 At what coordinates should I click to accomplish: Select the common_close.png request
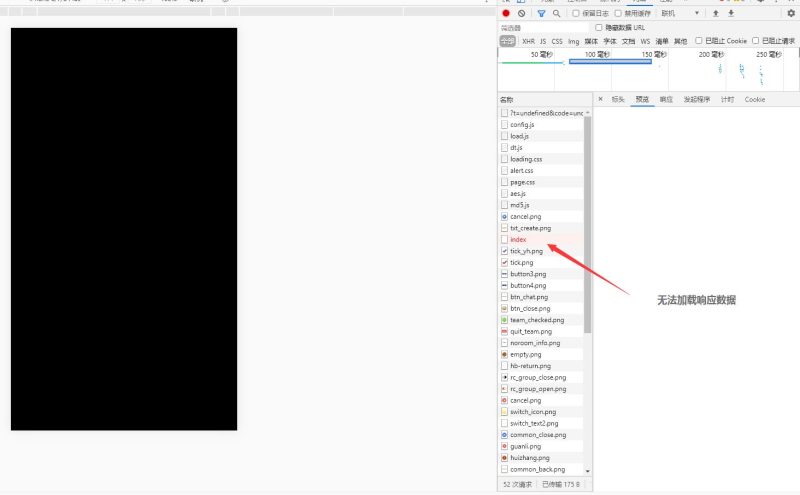click(541, 435)
